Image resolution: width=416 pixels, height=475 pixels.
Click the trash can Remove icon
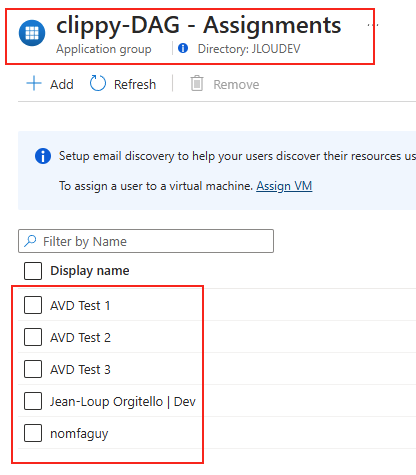pos(197,83)
